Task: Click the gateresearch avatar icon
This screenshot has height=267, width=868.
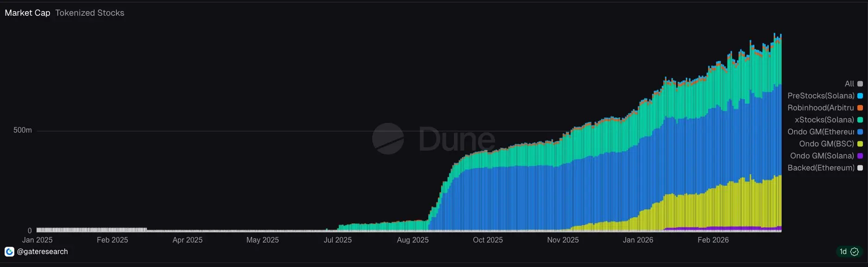Action: point(9,252)
